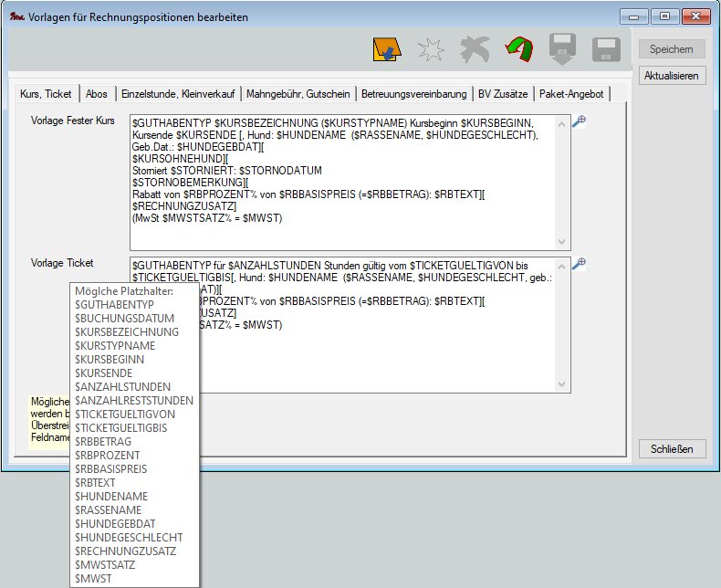
Task: Open the magnifier beside Vorlage Fester Kurs
Action: coord(579,122)
